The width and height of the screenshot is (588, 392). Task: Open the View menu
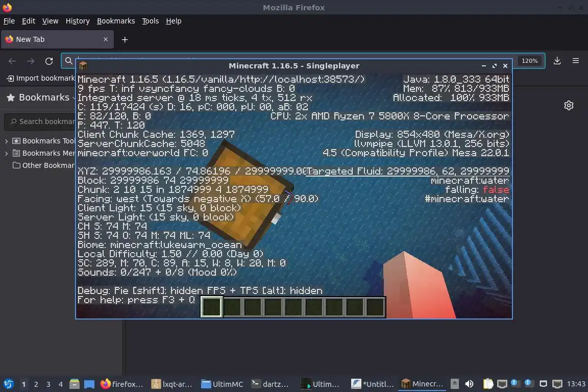[50, 21]
